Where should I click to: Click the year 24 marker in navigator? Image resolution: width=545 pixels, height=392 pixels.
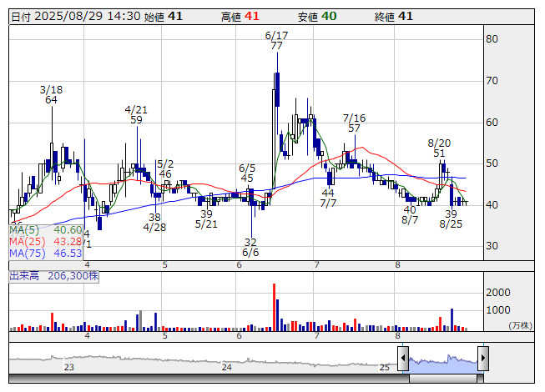(227, 367)
